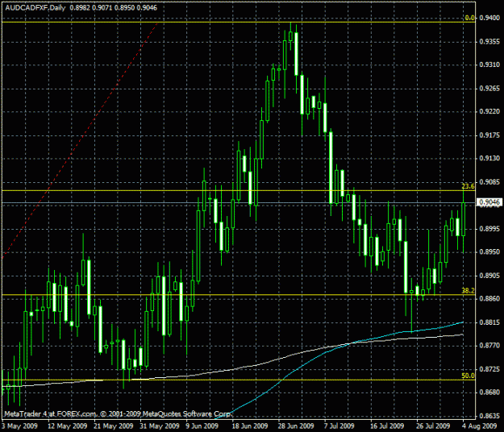Click the 3 May 2009 date label

coord(19,426)
